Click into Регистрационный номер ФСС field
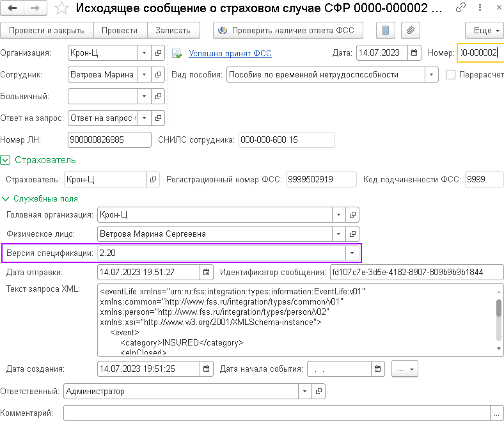 pyautogui.click(x=321, y=179)
